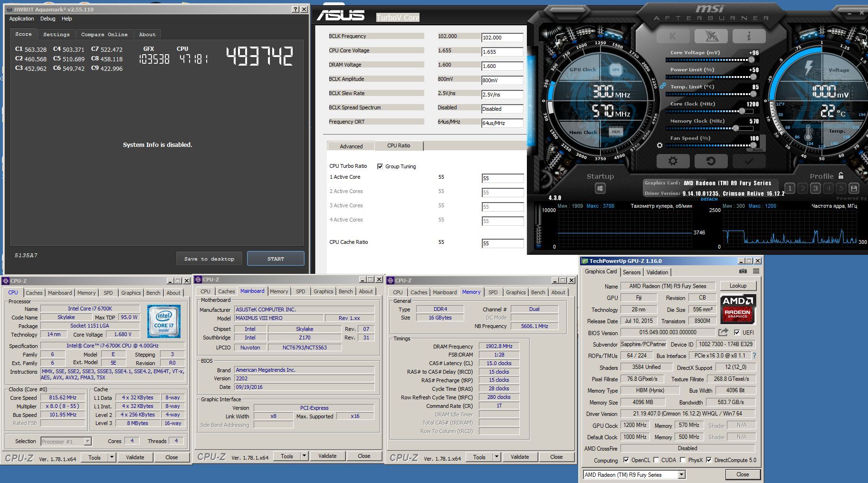Screen dimensions: 868x483
Task: Toggle the fan speed Auto button
Action: click(757, 150)
